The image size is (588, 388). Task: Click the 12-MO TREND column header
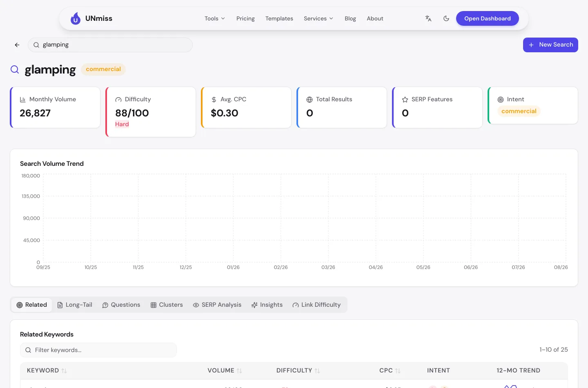[519, 370]
